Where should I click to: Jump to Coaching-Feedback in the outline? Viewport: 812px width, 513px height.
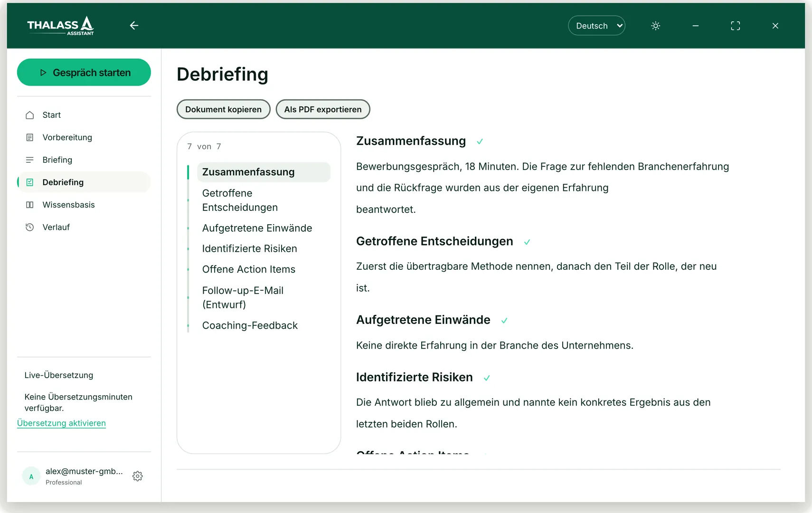pos(264,325)
